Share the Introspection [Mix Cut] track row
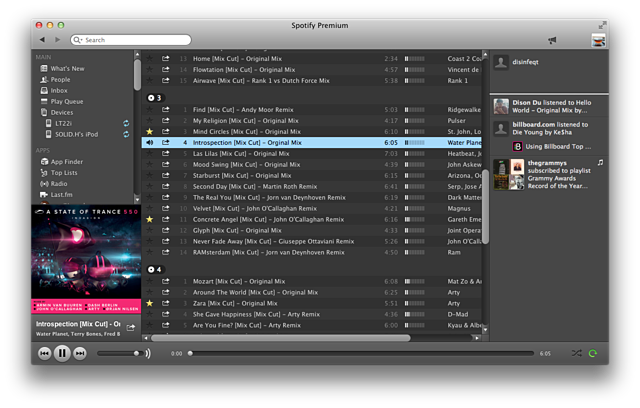 (165, 142)
